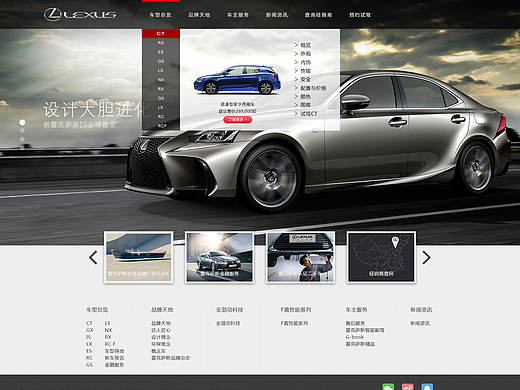
Task: Click the footer 雷克萨斯智能副驾 link
Action: click(365, 330)
